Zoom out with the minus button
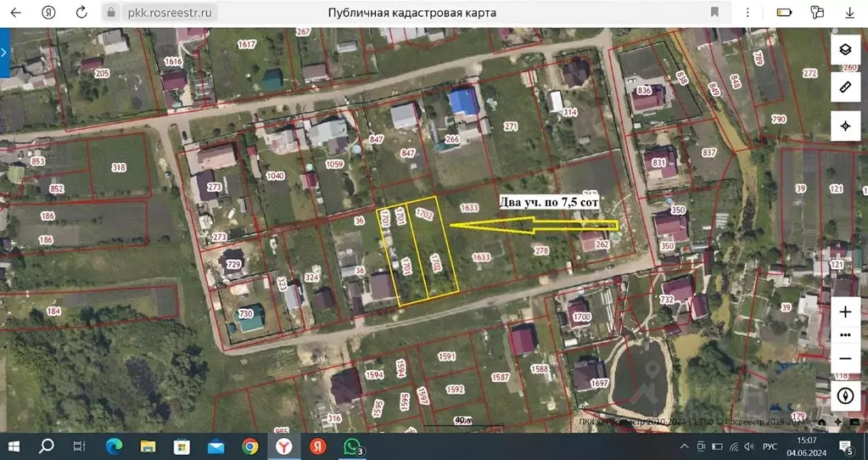Screen dimensions: 868x460 (x=845, y=359)
